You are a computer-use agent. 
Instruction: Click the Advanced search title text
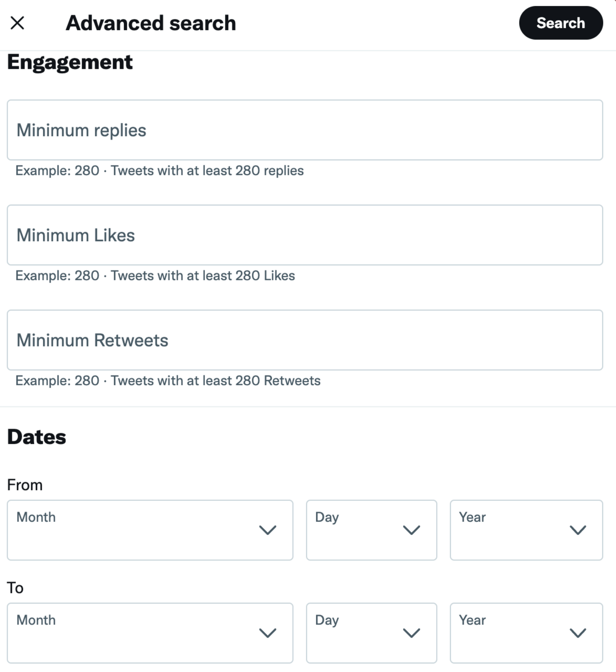[x=151, y=23]
